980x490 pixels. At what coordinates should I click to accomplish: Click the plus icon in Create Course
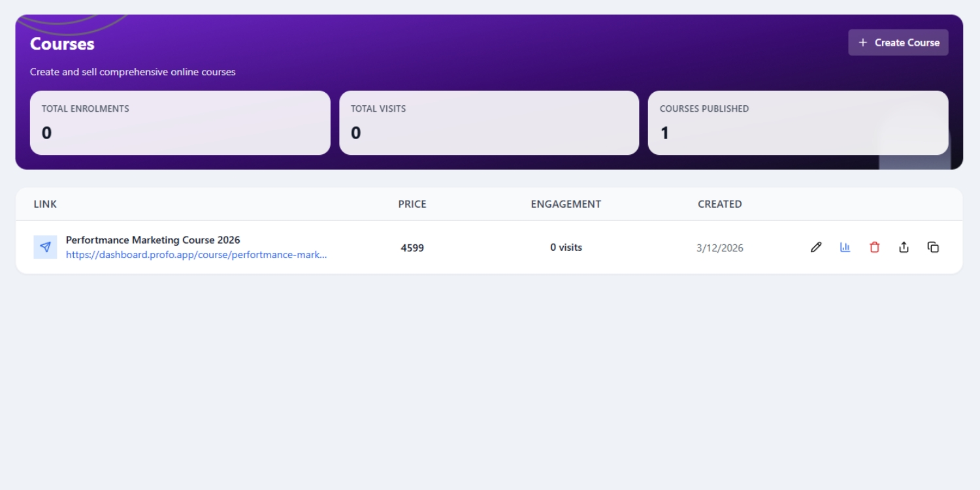pyautogui.click(x=862, y=42)
